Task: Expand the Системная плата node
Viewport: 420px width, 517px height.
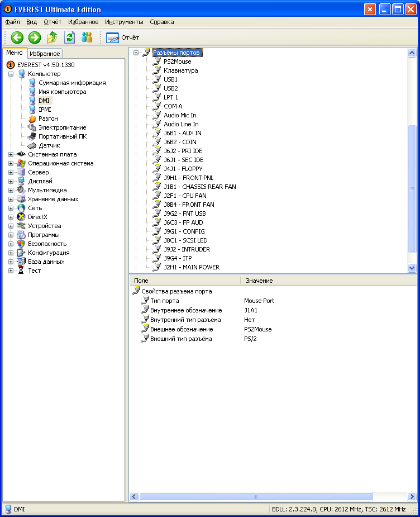Action: (x=11, y=154)
